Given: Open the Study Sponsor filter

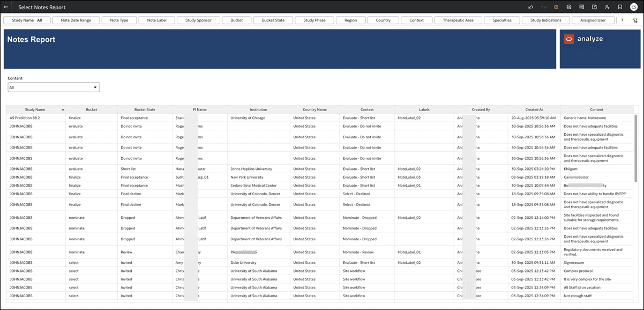Looking at the screenshot, I should (198, 20).
